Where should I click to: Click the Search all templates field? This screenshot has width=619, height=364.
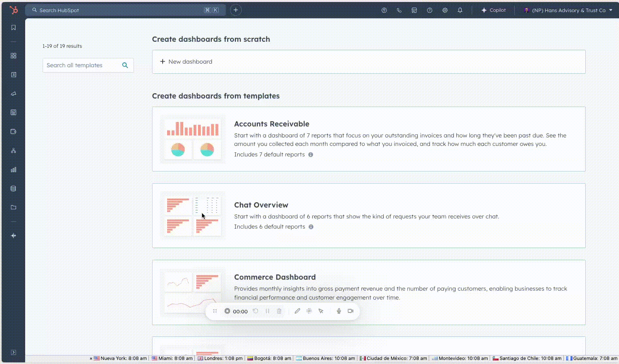[82, 65]
